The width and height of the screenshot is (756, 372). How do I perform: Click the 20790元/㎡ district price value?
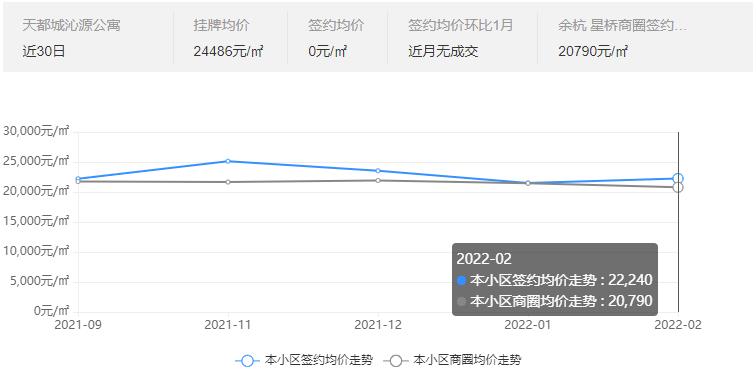(x=593, y=51)
